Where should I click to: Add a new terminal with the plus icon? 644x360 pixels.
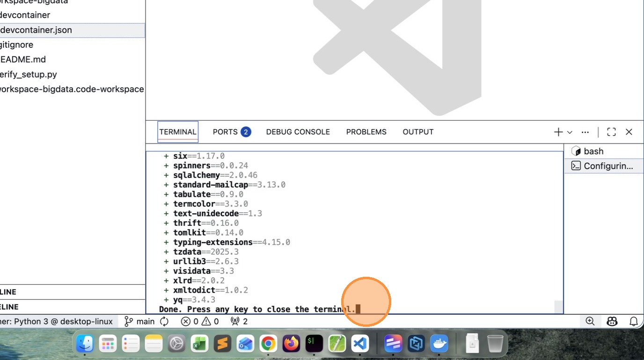(x=558, y=132)
